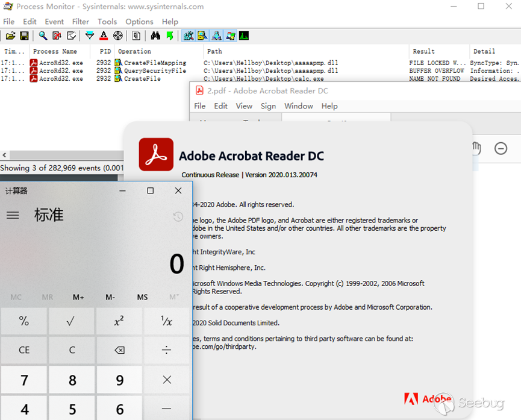Click the division operator button

[167, 350]
